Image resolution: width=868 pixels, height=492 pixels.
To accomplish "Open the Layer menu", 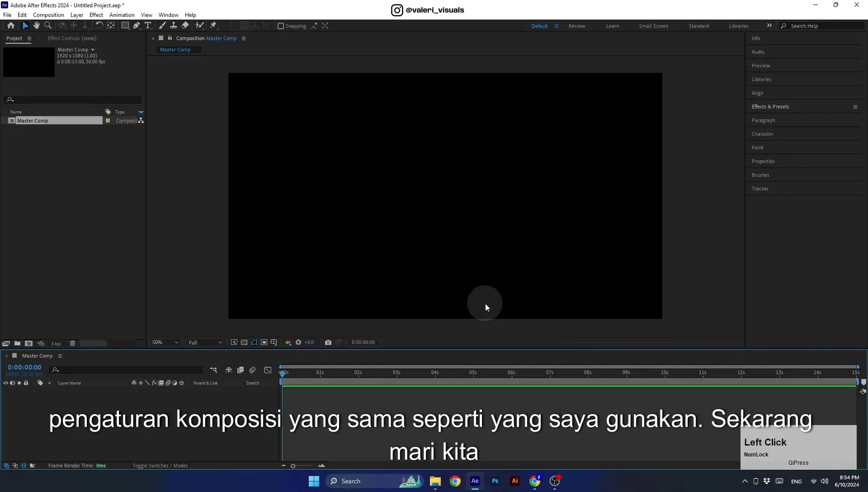I will 77,15.
